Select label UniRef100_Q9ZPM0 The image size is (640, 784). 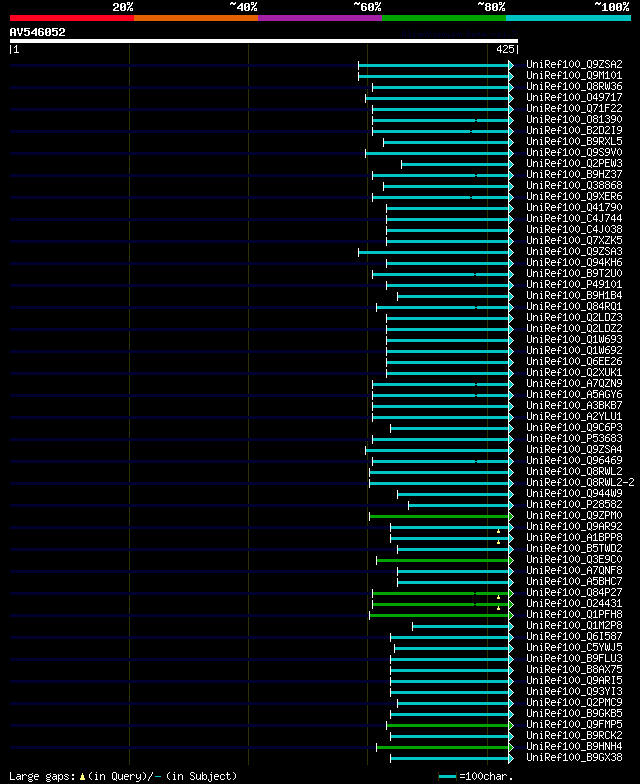point(574,516)
